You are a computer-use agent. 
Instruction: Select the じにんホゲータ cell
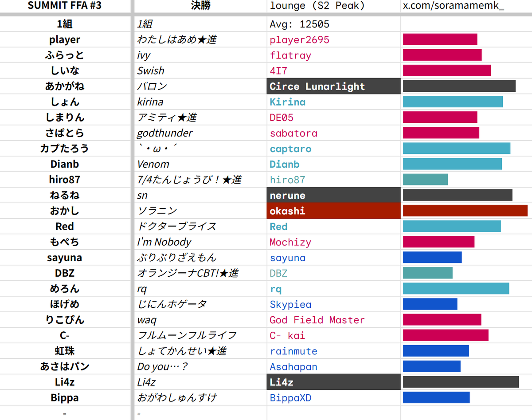point(200,304)
